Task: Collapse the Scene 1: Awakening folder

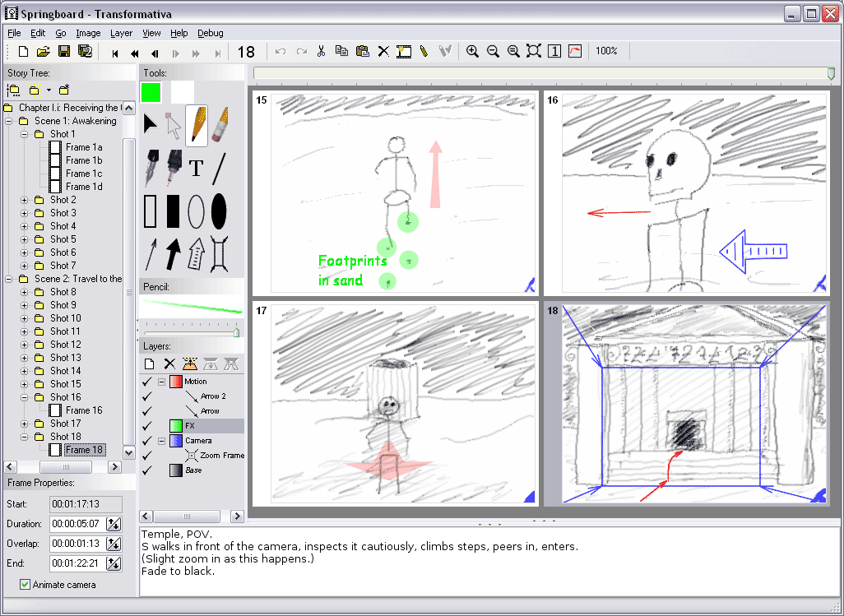Action: pyautogui.click(x=9, y=121)
